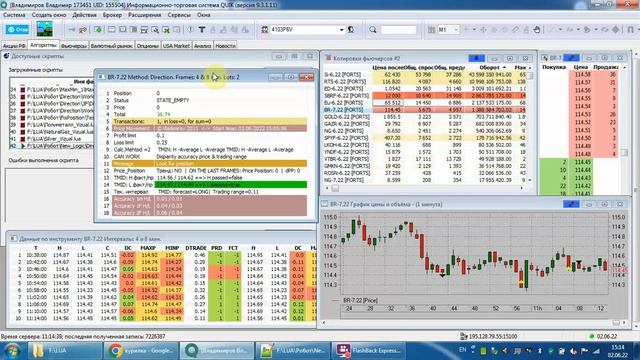Screen dimensions: 640x360
Task: Click the magnifier search icon in toolbar
Action: 373,30
